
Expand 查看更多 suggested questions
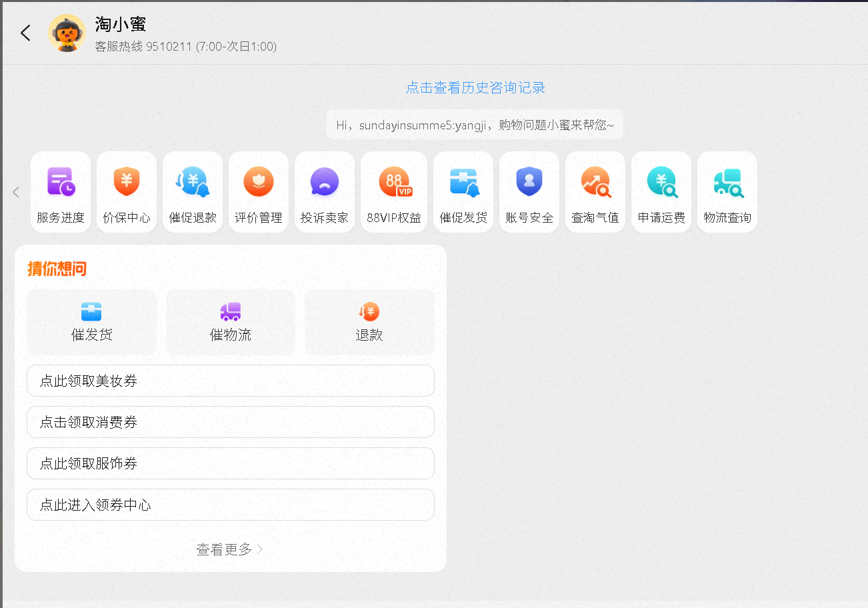[230, 549]
